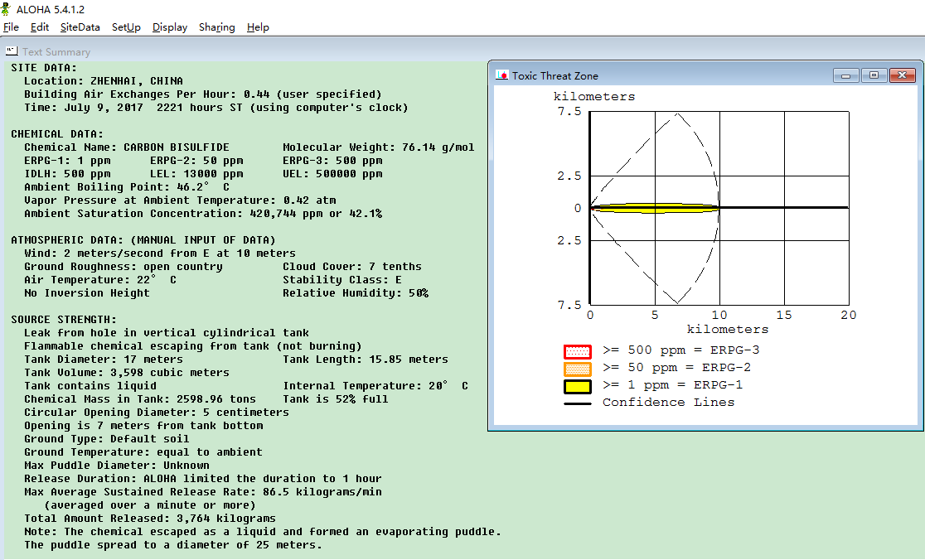Click 'Building Air Exchanges Per Hour' line
This screenshot has height=560, width=925.
[203, 94]
